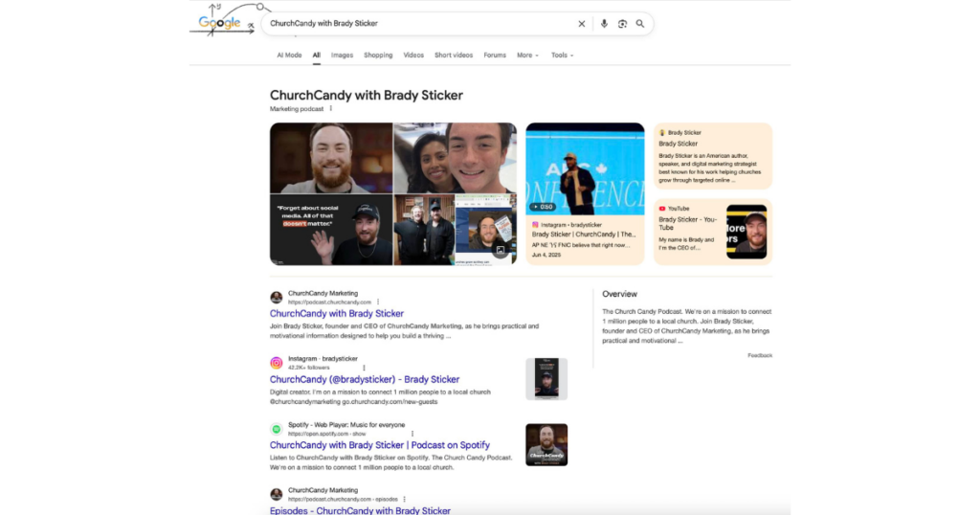Open the Brady Sticker author bio card
This screenshot has height=515, width=980.
[713, 156]
